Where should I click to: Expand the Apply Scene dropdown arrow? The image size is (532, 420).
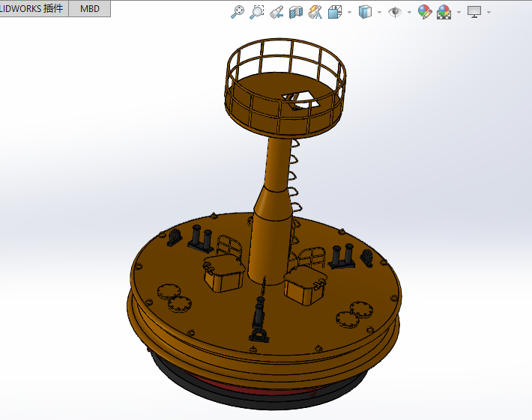pyautogui.click(x=459, y=12)
